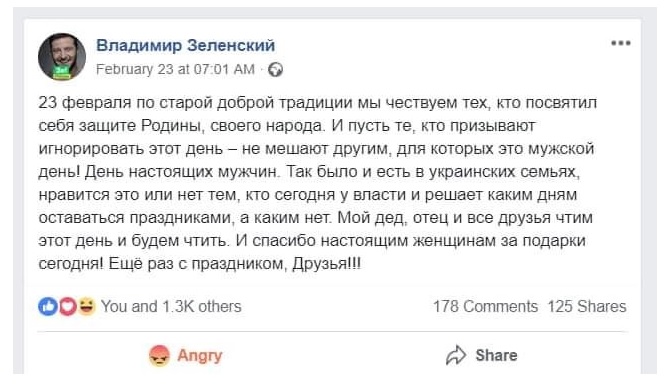The height and width of the screenshot is (392, 671).
Task: Expand the 178 Comments list
Action: coord(485,306)
